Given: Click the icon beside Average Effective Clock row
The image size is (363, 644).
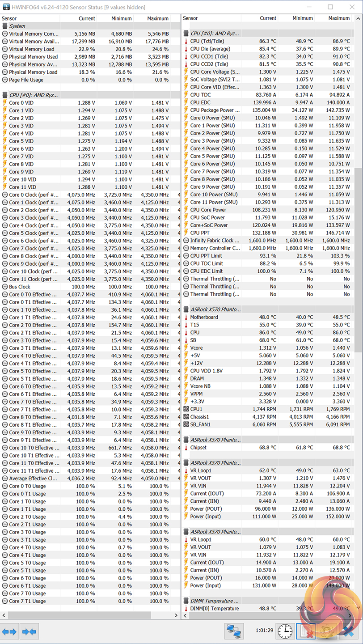Looking at the screenshot, I should tap(5, 479).
